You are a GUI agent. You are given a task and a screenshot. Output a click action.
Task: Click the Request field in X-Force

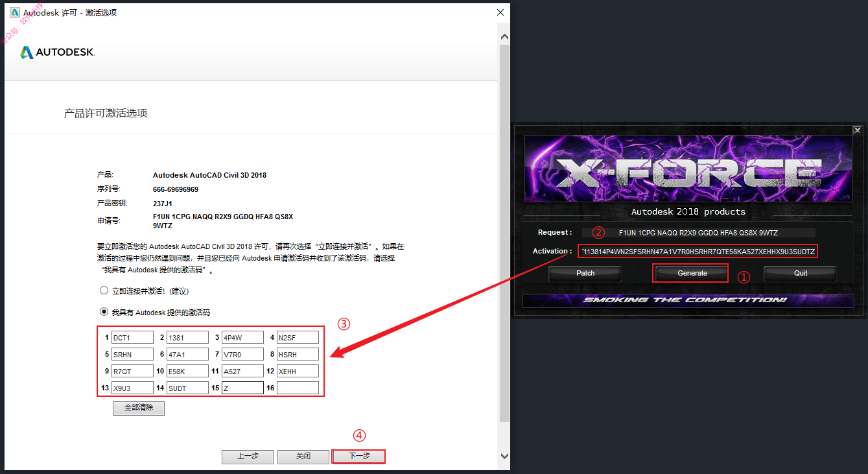[x=698, y=233]
